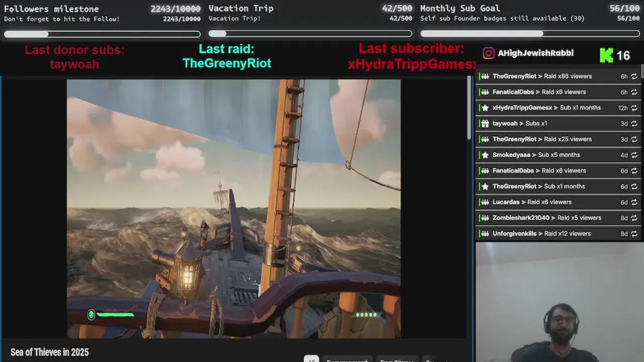Click the '2243/10000' followers count

pos(175,9)
